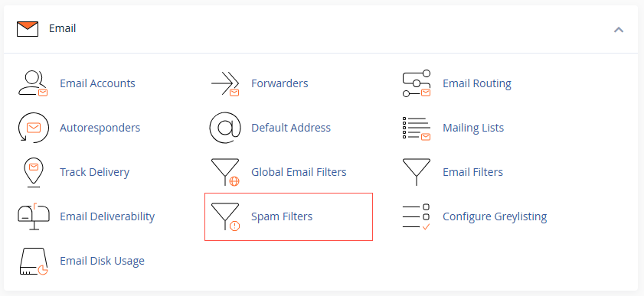Select the Spam Filters link
Viewport: 644px width, 296px height.
coord(282,216)
